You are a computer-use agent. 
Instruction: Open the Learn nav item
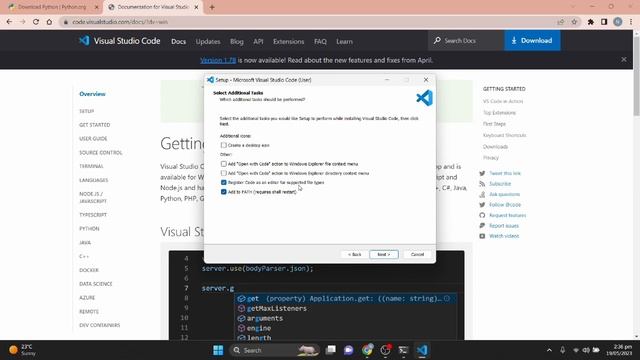pos(344,41)
